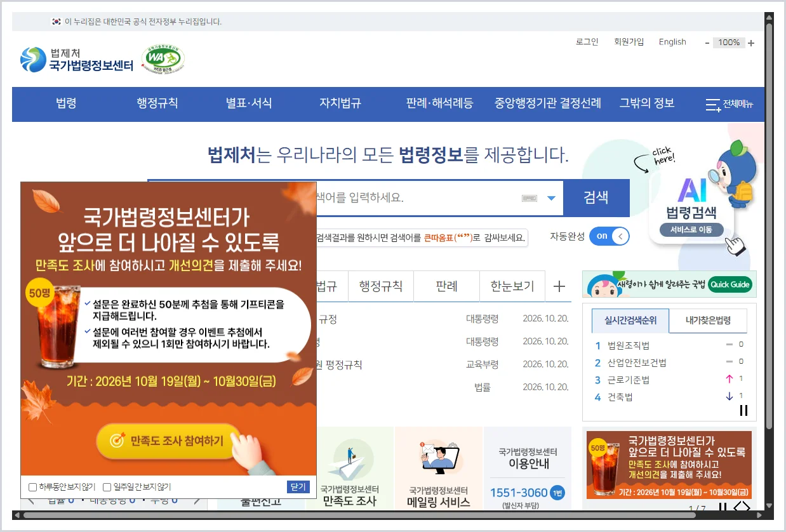Select the 실시간검색순위 tab

tap(630, 321)
